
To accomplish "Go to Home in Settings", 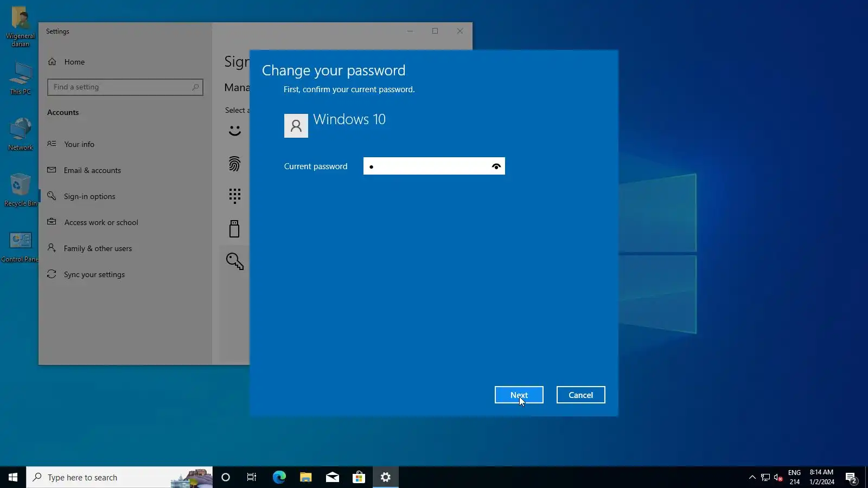I will (74, 62).
